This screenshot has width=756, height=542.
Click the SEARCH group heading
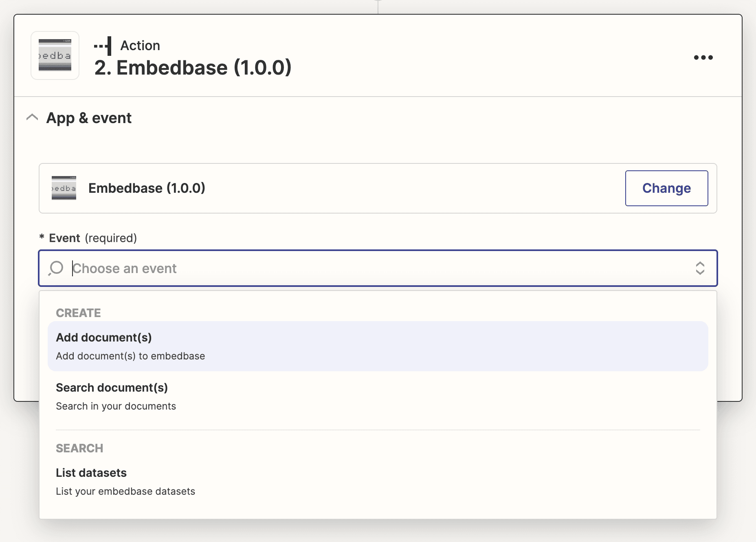click(x=79, y=448)
